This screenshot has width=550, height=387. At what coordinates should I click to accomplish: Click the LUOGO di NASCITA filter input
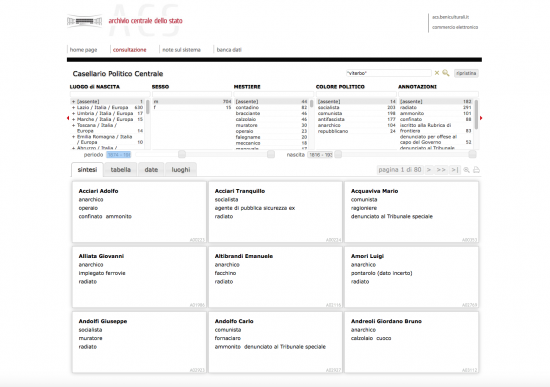pyautogui.click(x=110, y=94)
